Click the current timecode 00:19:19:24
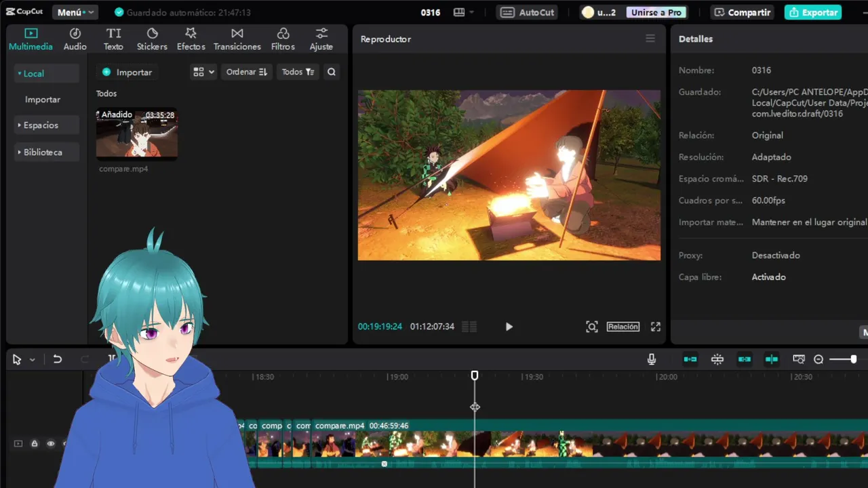 [x=380, y=327]
